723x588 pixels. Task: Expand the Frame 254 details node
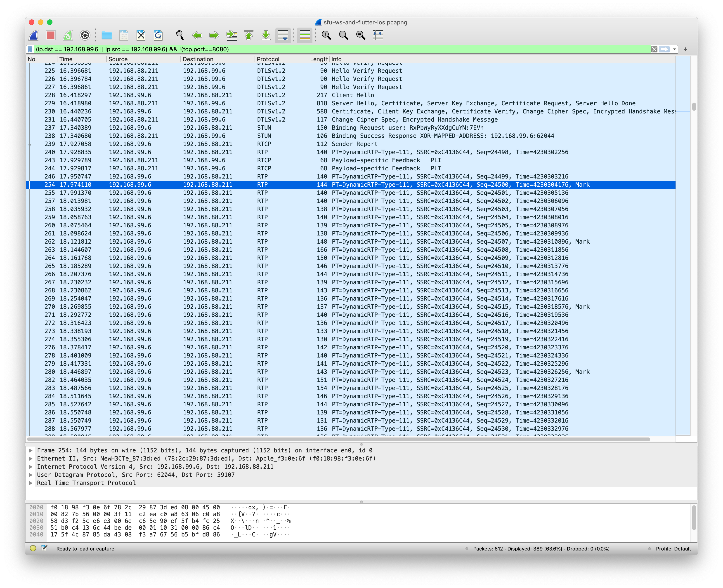coord(31,450)
